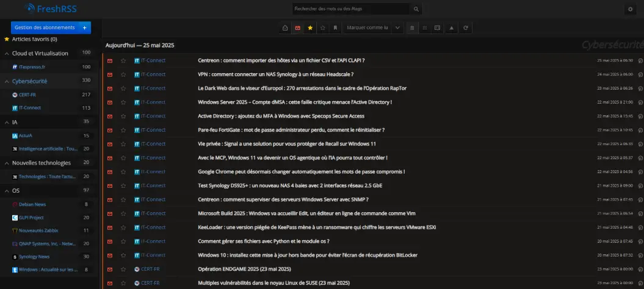This screenshot has width=644, height=289.
Task: Star the Microsoft Build 2025 Edit article
Action: (123, 214)
